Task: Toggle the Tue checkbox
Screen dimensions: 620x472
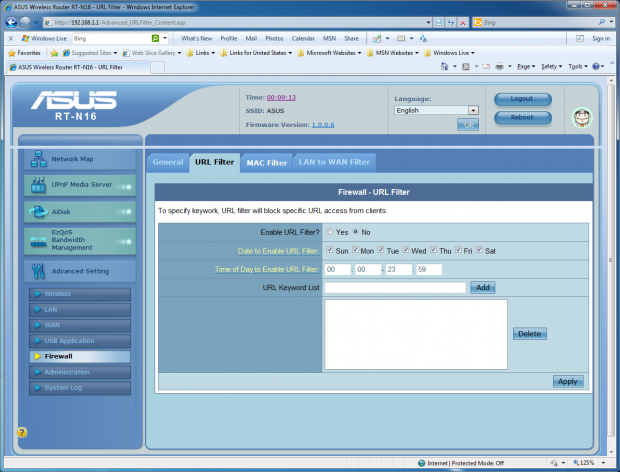Action: point(381,250)
